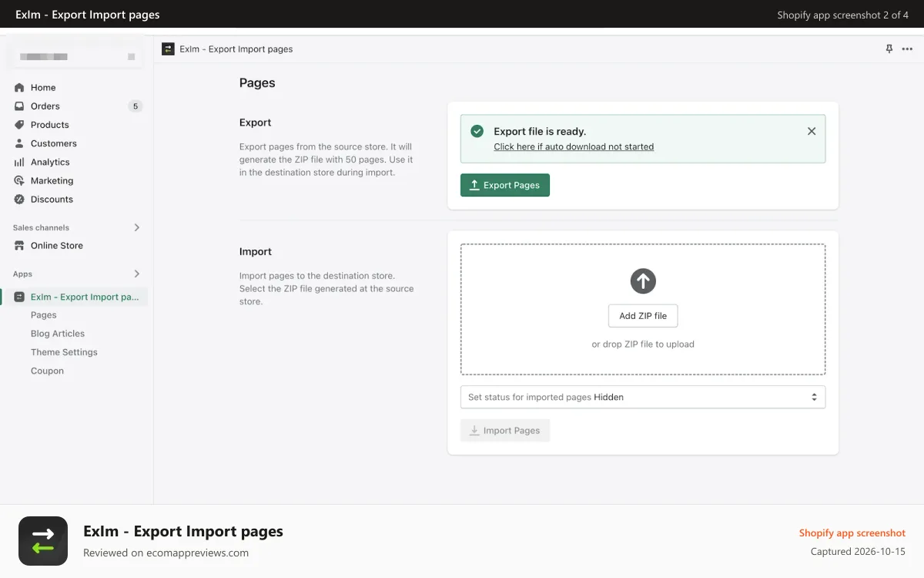
Task: Click the Apps heading label
Action: [22, 274]
